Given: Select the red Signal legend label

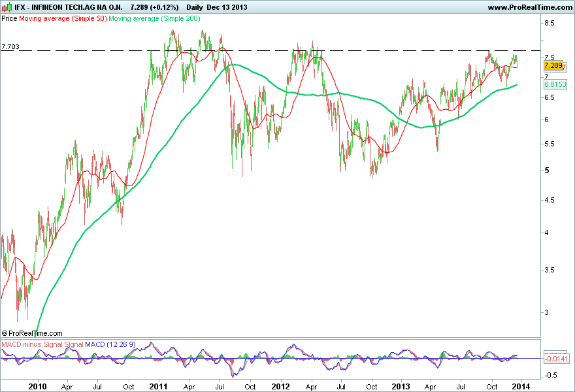Looking at the screenshot, I should pyautogui.click(x=74, y=344).
